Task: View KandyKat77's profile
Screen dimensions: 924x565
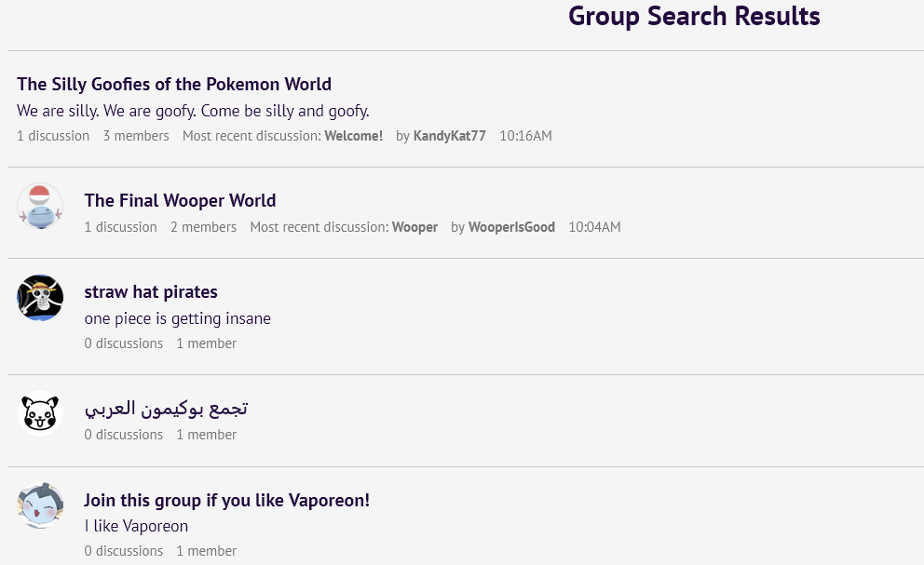Action: click(450, 136)
